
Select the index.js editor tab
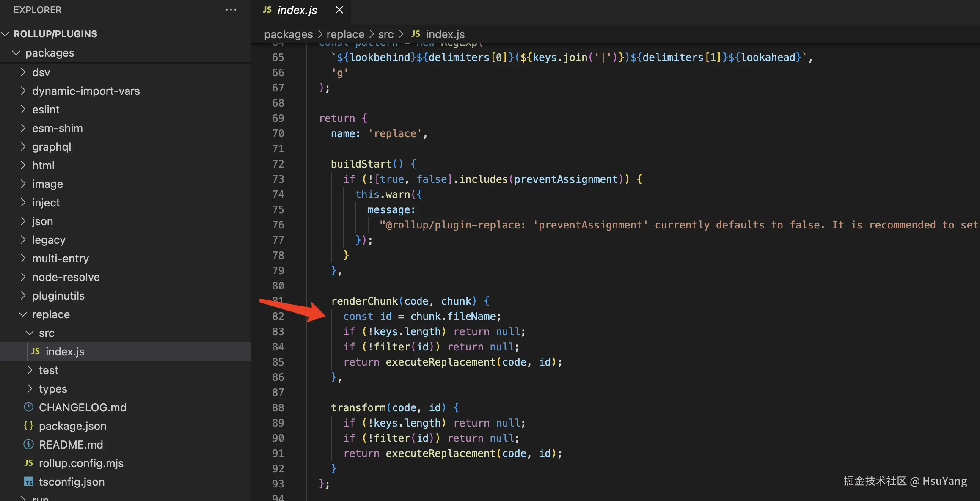coord(297,10)
